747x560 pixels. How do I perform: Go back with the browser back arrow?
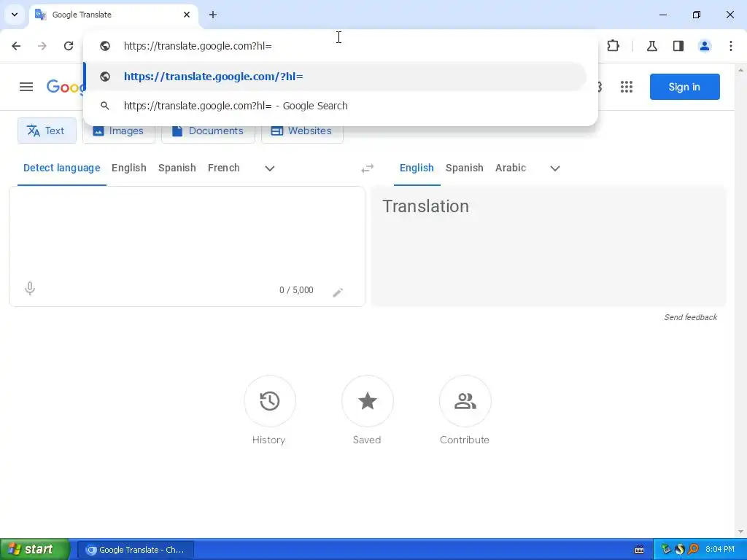pyautogui.click(x=16, y=46)
